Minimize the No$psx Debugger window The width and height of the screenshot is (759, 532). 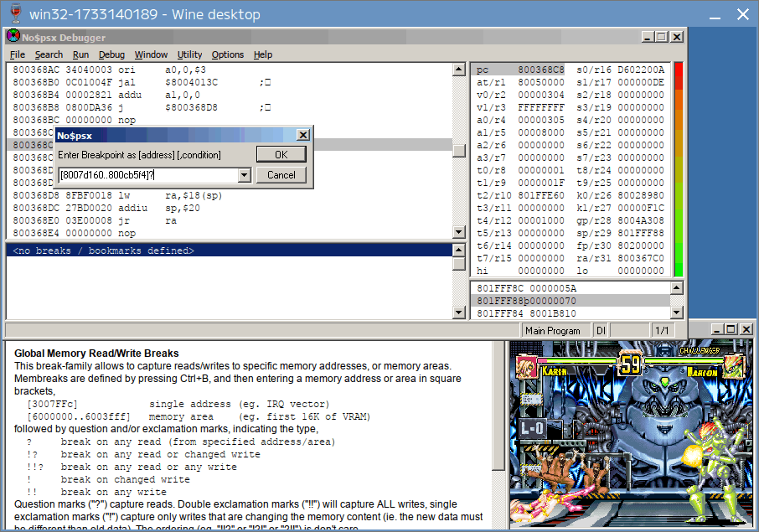click(x=648, y=37)
